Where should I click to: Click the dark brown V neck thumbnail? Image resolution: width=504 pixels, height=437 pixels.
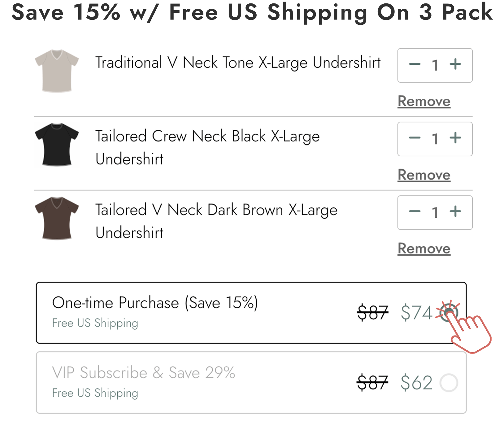57,218
